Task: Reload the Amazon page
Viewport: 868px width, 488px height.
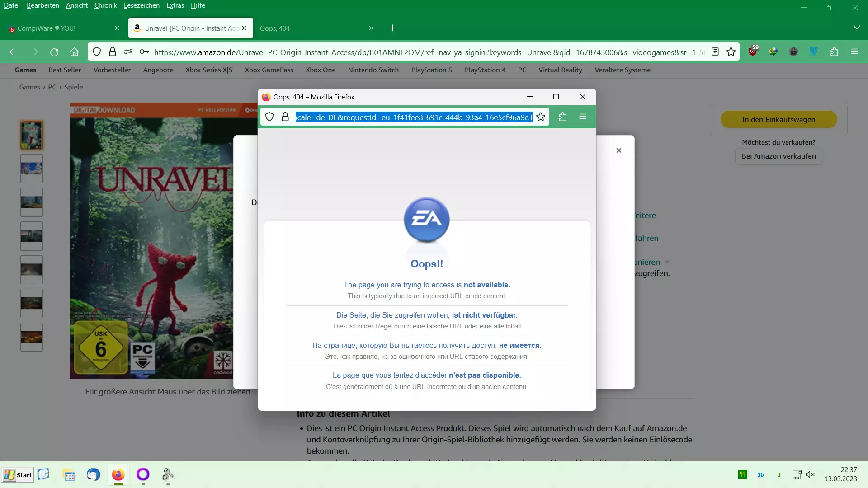Action: 54,52
